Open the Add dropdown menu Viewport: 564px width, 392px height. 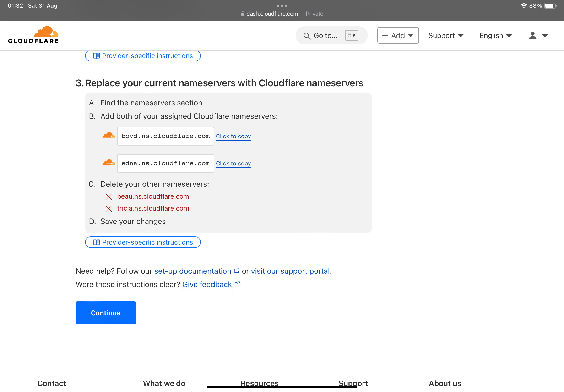(x=398, y=36)
